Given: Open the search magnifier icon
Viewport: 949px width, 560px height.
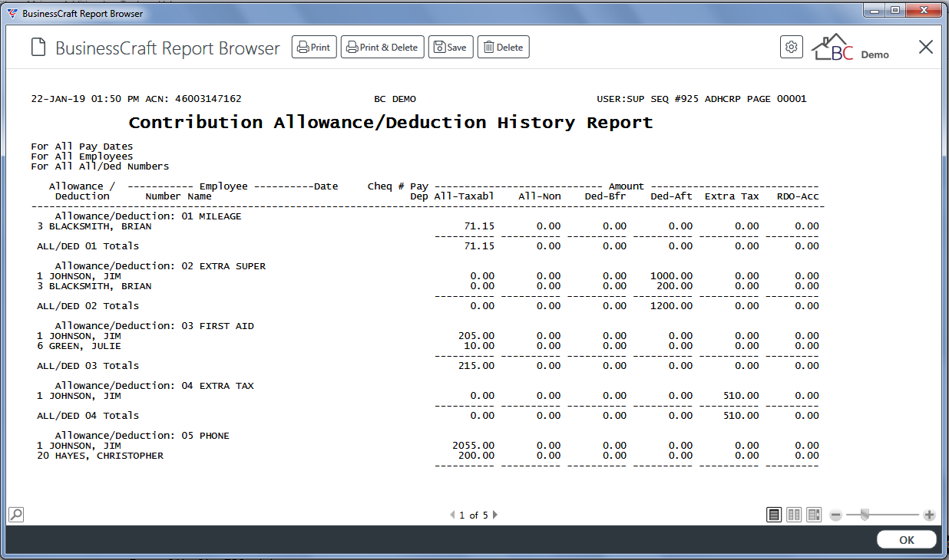Looking at the screenshot, I should (x=16, y=514).
